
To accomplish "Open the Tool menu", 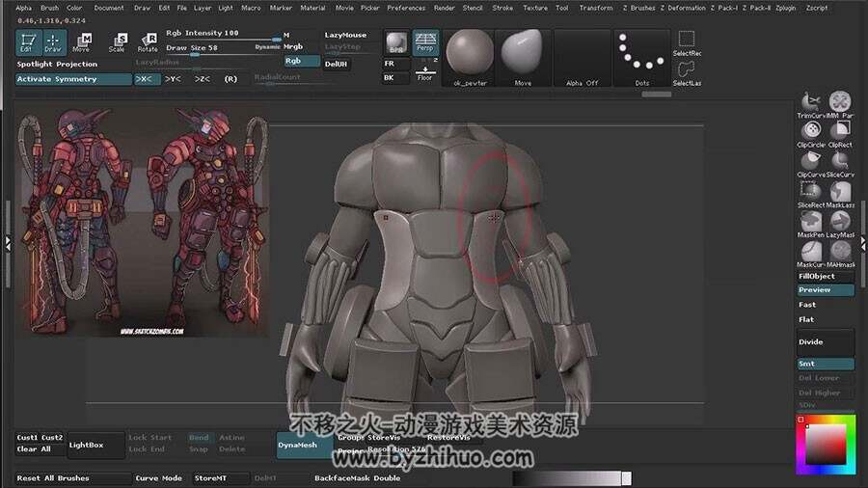I will 562,8.
